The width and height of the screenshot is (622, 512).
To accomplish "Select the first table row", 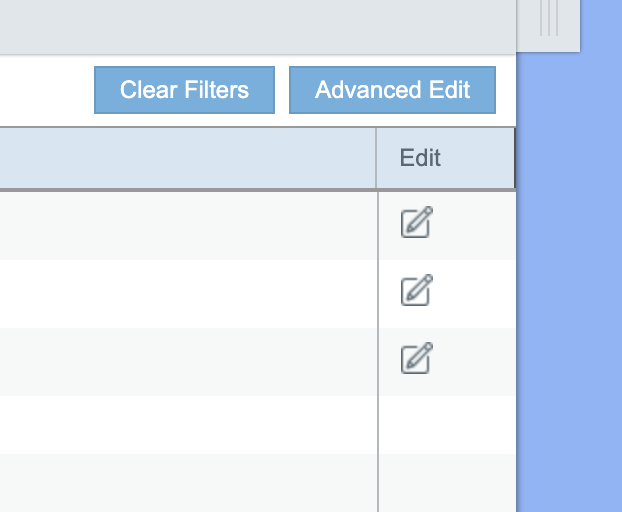I will (188, 225).
